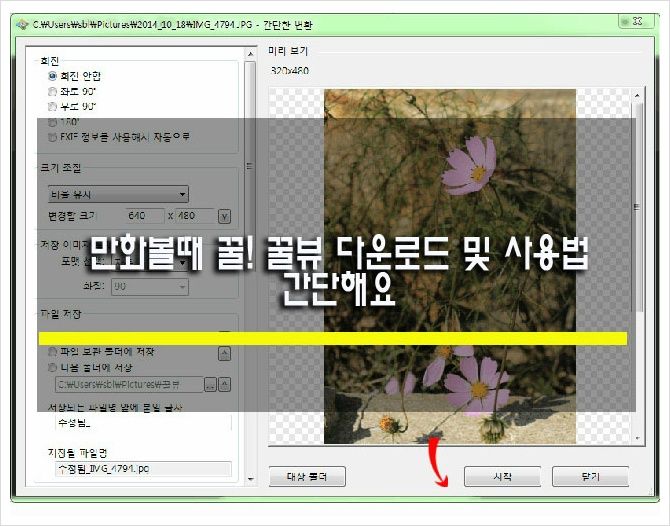Click the output filename field 수정됨_IMG_4794.jpg
This screenshot has height=526, width=670.
pyautogui.click(x=143, y=469)
